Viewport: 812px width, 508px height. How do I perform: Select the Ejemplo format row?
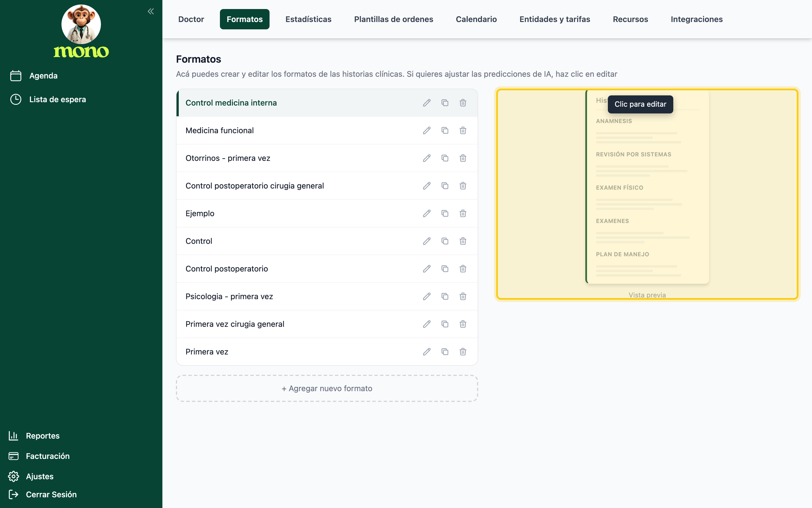(327, 213)
